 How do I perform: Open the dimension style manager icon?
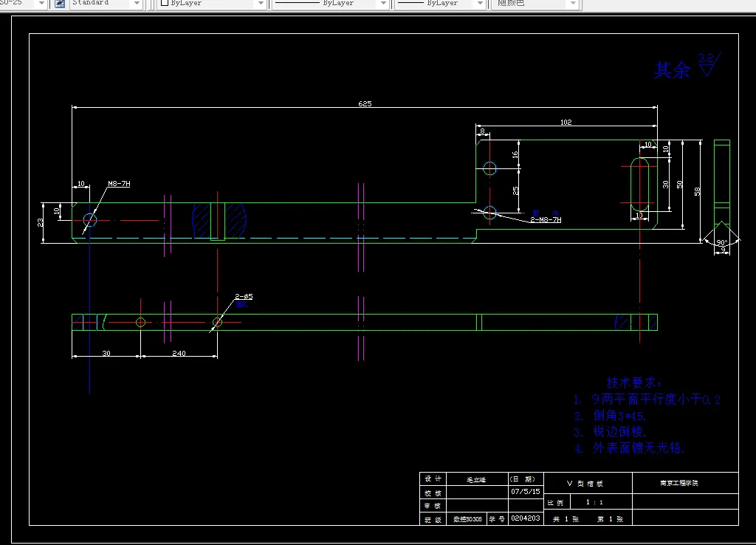(x=60, y=4)
